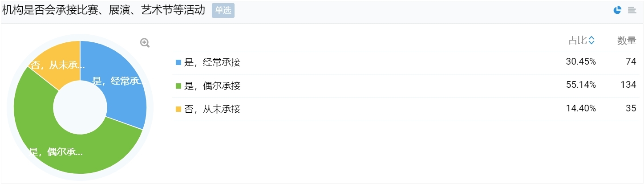Select the 是，偶尔承接 row label
Screen dimensions: 644x184
(212, 86)
